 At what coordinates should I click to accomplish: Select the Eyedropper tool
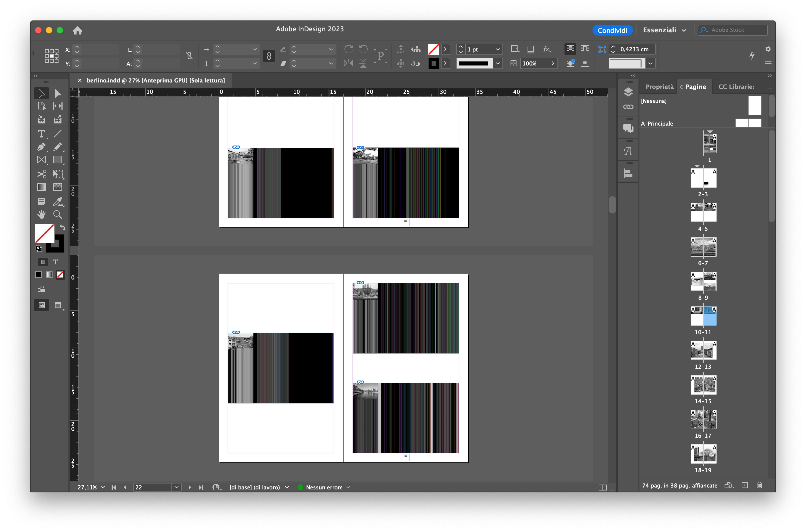(58, 202)
